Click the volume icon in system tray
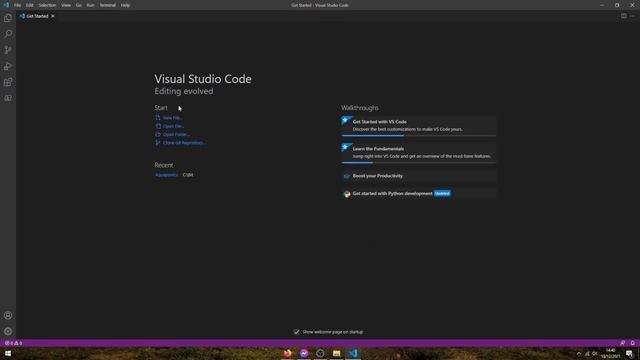The width and height of the screenshot is (640, 360). pos(595,353)
